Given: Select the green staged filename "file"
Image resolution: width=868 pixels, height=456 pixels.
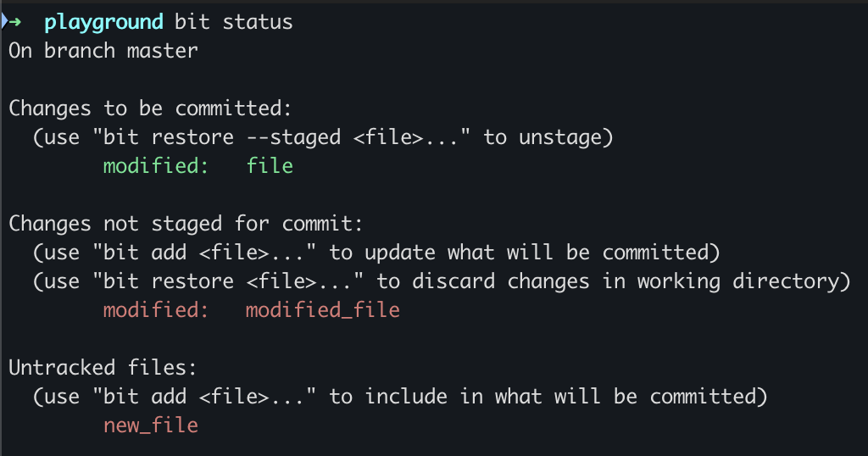Looking at the screenshot, I should (270, 166).
